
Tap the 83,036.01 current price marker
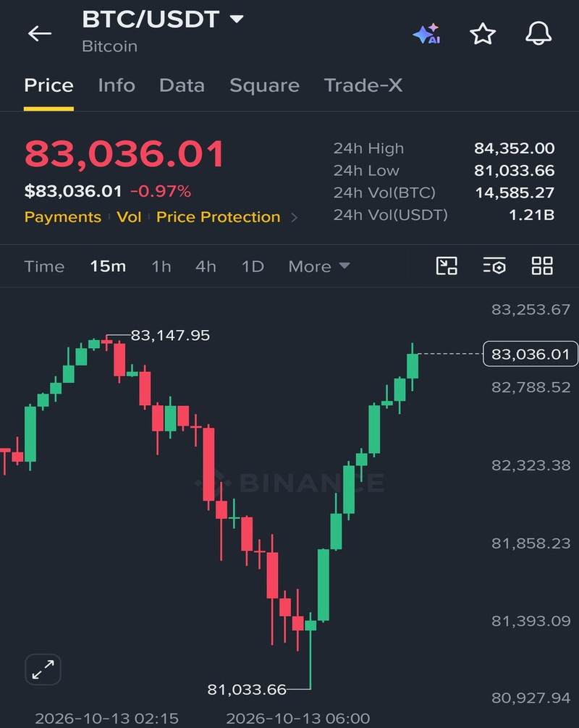[531, 354]
